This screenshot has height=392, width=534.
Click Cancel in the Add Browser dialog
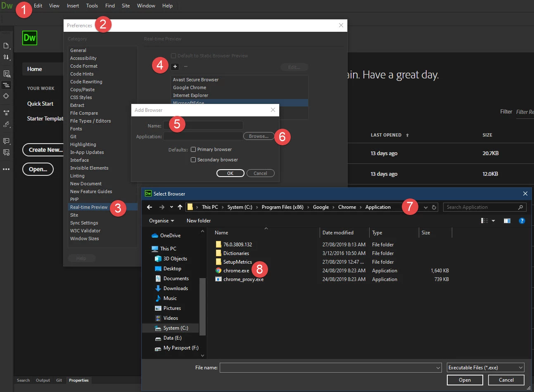[260, 173]
